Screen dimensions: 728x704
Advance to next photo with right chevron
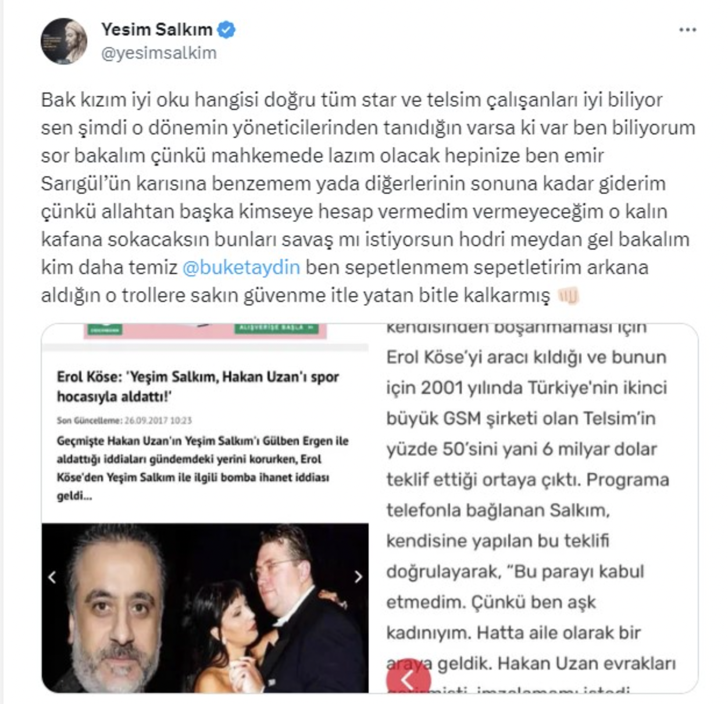(x=358, y=577)
